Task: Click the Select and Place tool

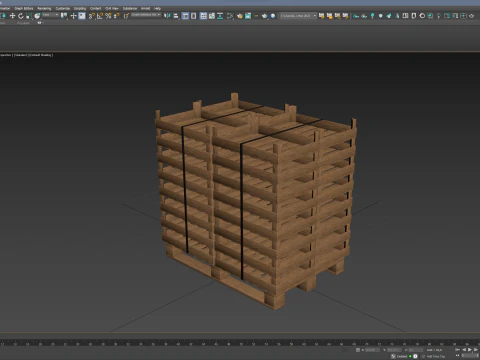Action: point(37,16)
